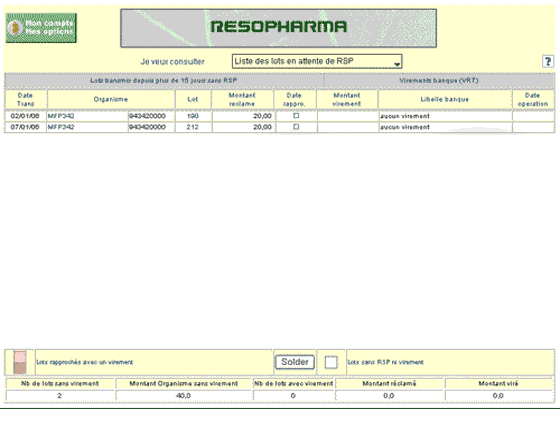Click the 'Je veux consulter' label

tap(172, 61)
